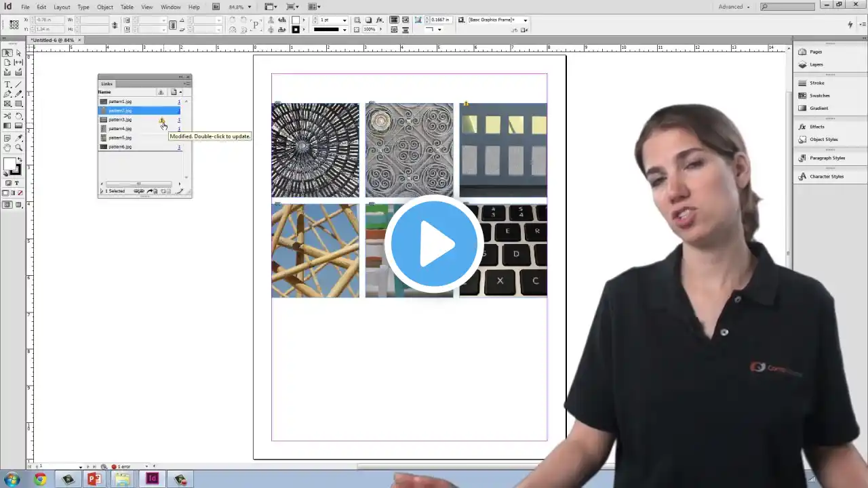The width and height of the screenshot is (868, 488).
Task: Pick the Note tool
Action: coord(7,138)
